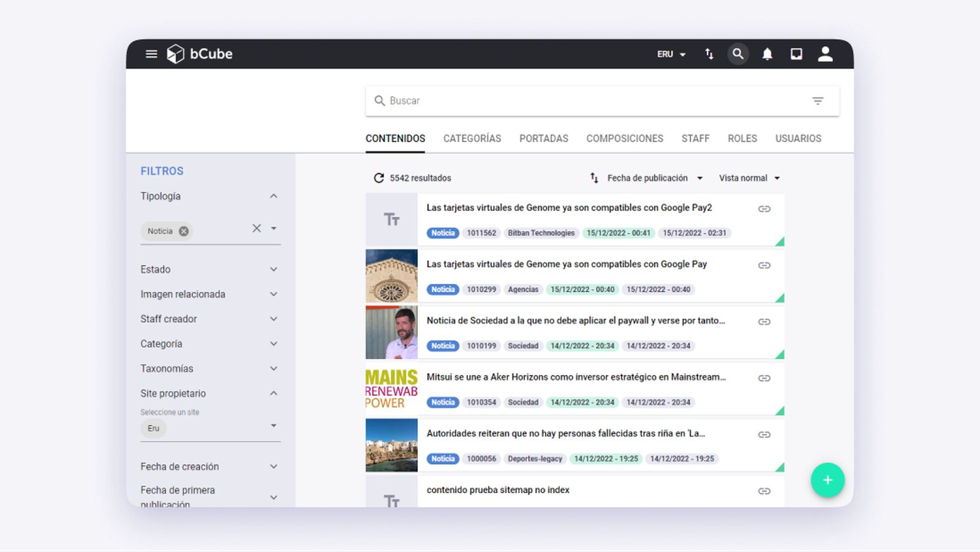Toggle the sort order arrows next to Fecha de publicación
The image size is (980, 552).
point(594,178)
